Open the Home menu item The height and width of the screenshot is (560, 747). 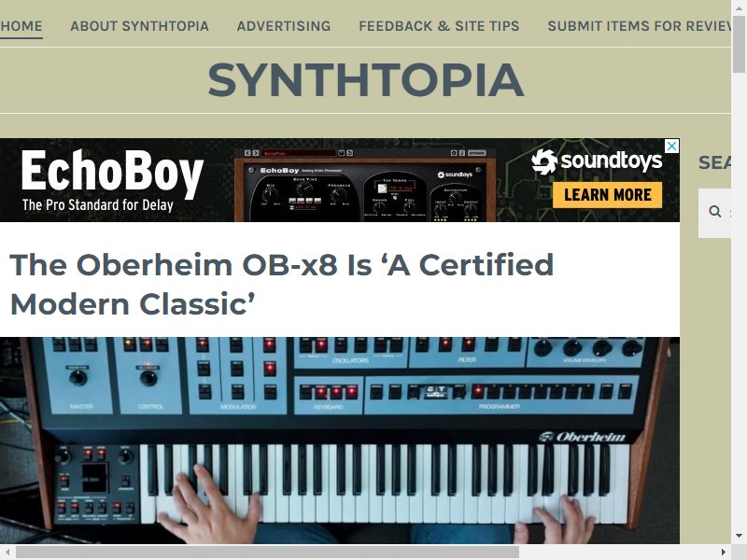pyautogui.click(x=21, y=26)
